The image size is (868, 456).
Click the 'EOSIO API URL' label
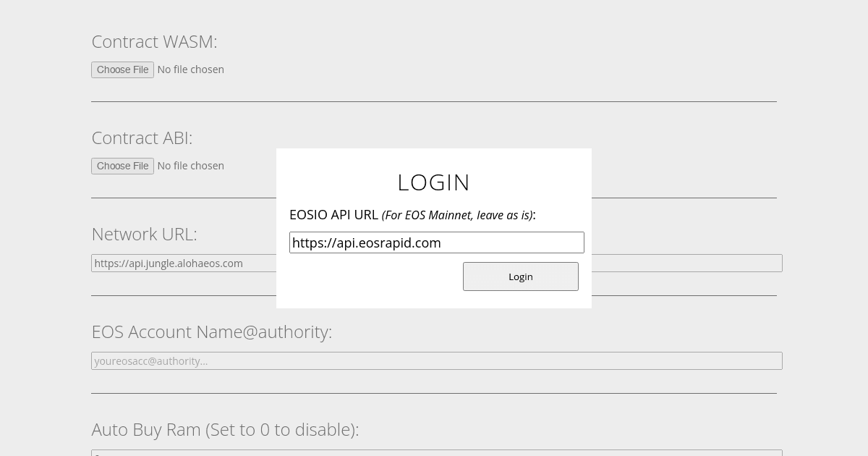click(x=333, y=215)
